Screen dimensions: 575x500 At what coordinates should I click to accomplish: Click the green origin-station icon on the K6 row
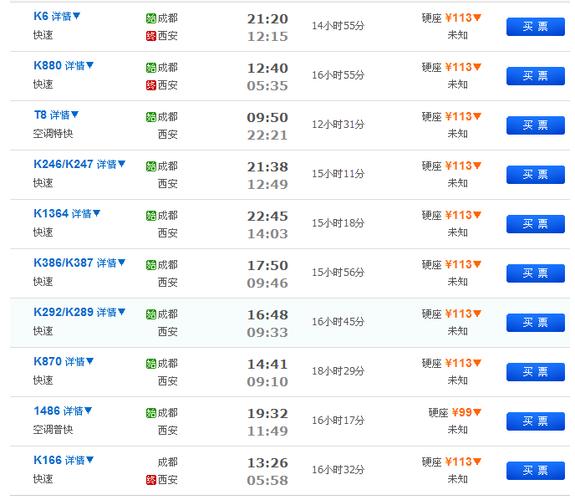151,18
